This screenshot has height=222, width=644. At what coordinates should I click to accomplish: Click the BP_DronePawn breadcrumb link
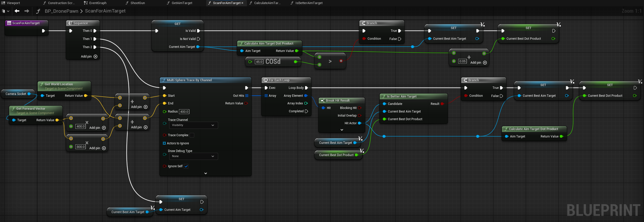click(61, 11)
